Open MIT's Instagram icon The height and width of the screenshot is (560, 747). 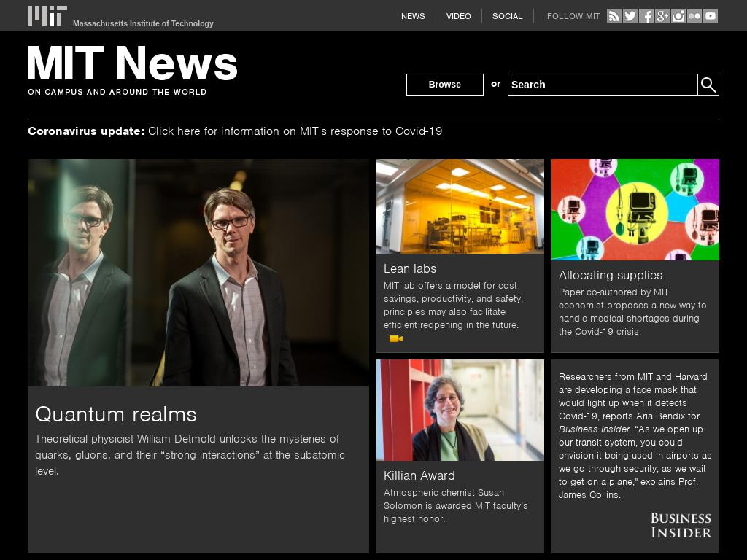tap(678, 16)
